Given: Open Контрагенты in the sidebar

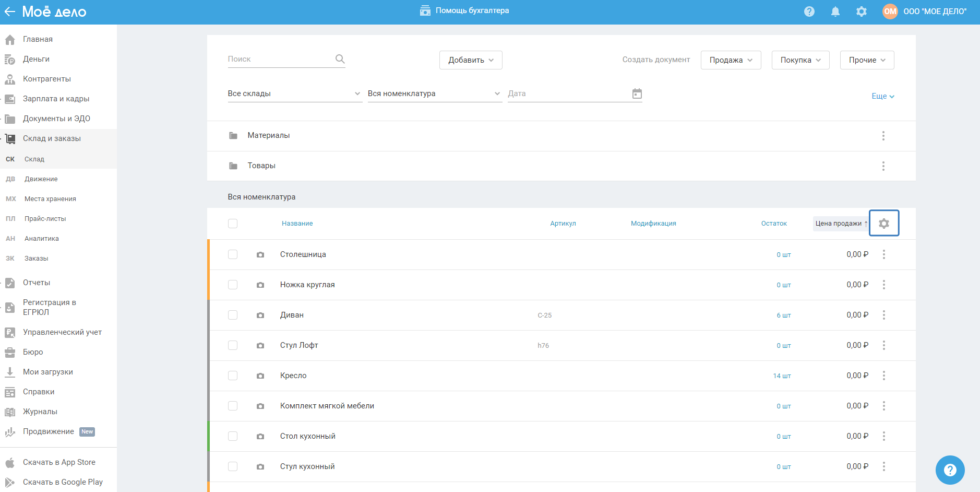Looking at the screenshot, I should pyautogui.click(x=46, y=79).
